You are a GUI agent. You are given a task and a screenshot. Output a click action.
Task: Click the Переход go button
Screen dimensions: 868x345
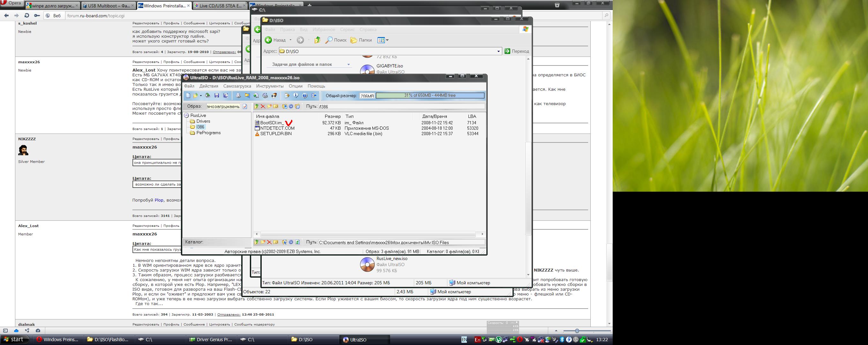point(517,51)
